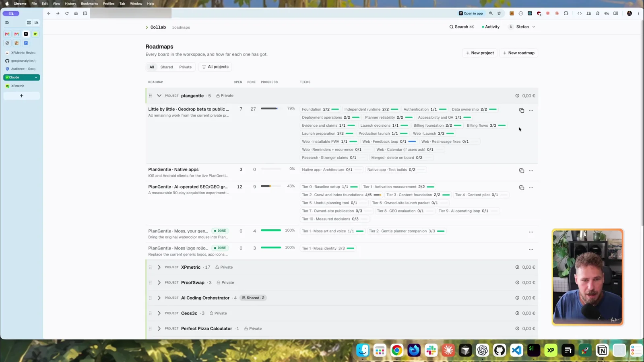Open Chrome extensions puzzle icon
The height and width of the screenshot is (362, 644).
566,13
